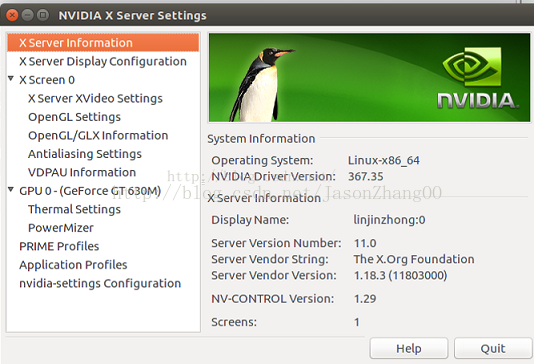
Task: Click the penguin image in banner
Action: pos(261,84)
